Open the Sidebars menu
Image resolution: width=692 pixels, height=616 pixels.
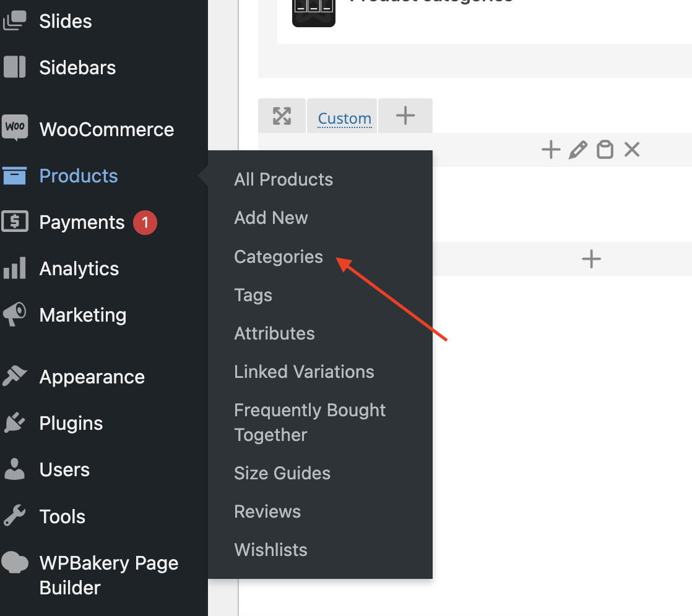[77, 67]
